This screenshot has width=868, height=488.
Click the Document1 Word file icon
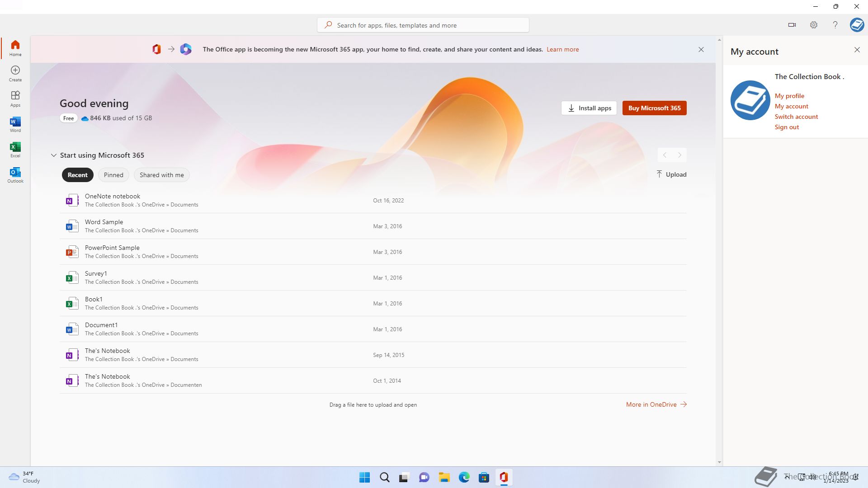(x=71, y=329)
